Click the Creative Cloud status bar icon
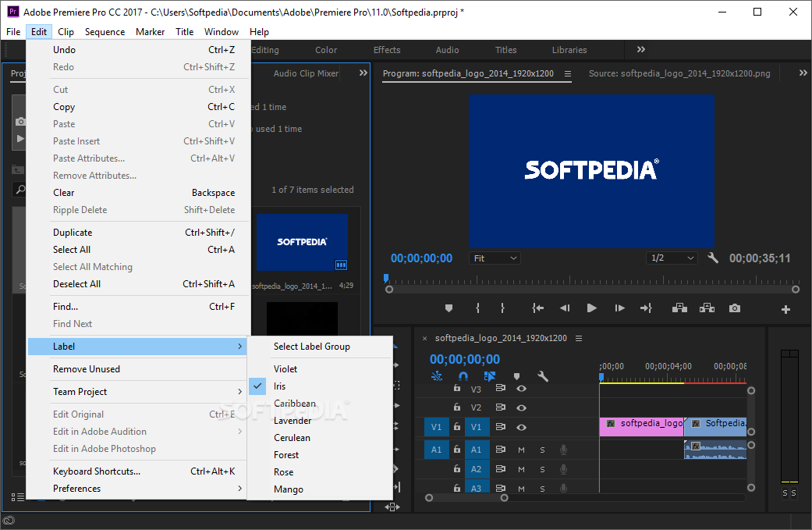The height and width of the screenshot is (530, 812). (x=9, y=520)
